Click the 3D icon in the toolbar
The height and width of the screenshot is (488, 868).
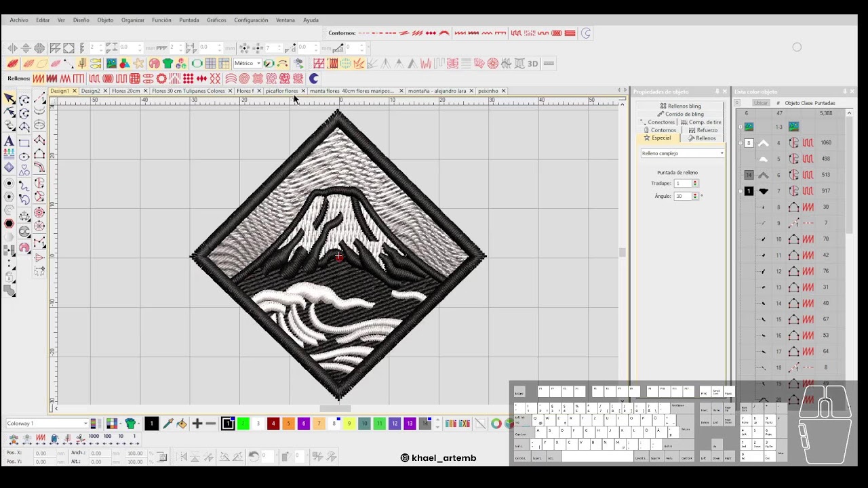533,64
